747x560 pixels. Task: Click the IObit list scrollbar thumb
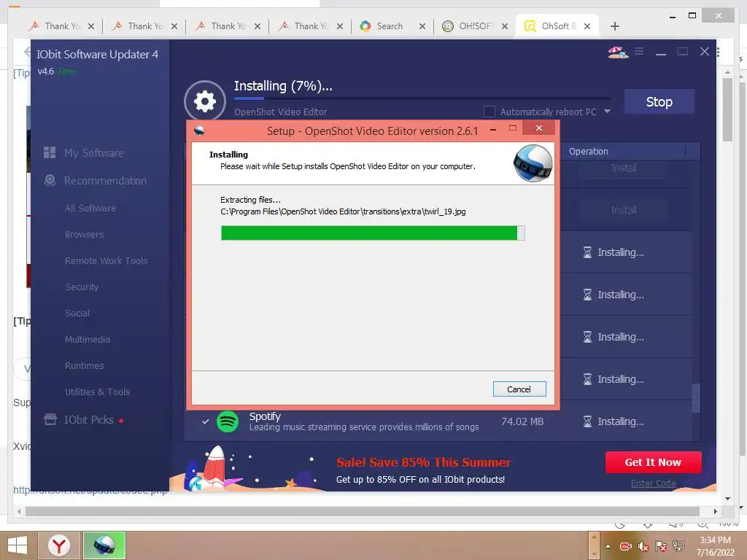pos(696,397)
